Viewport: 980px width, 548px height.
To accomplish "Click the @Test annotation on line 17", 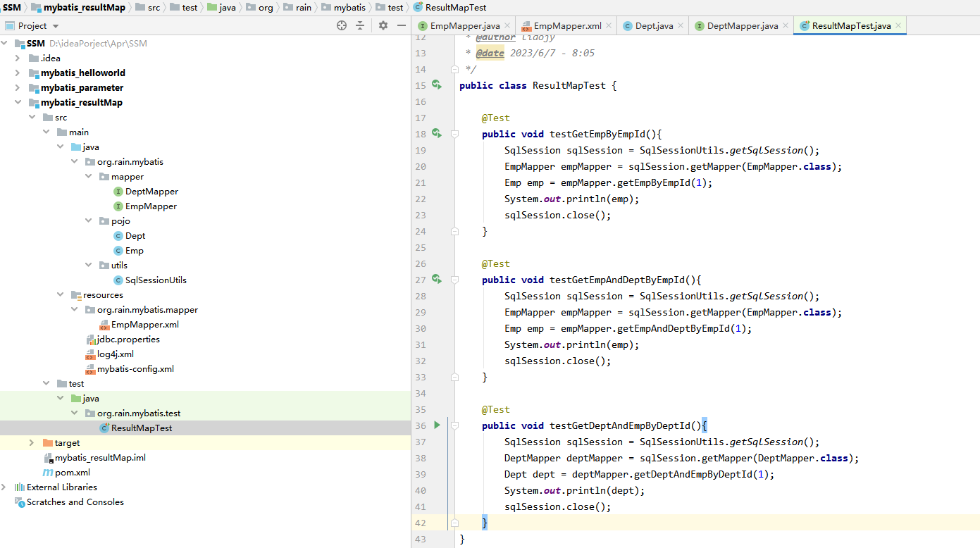I will coord(496,118).
